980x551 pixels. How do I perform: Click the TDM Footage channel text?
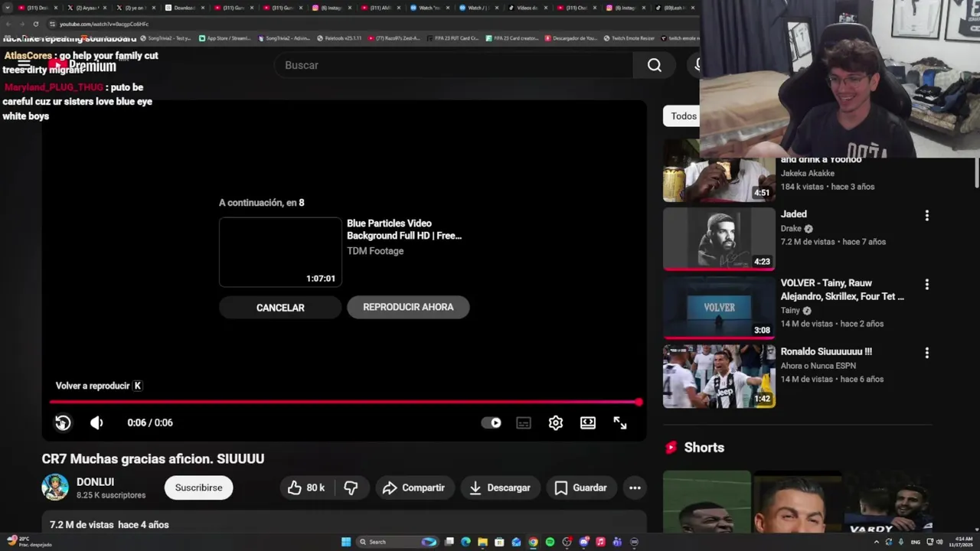click(x=375, y=251)
